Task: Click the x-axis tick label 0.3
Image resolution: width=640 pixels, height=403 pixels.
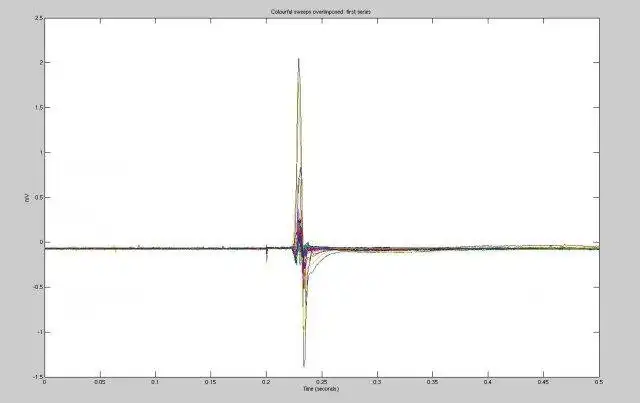Action: (x=377, y=382)
